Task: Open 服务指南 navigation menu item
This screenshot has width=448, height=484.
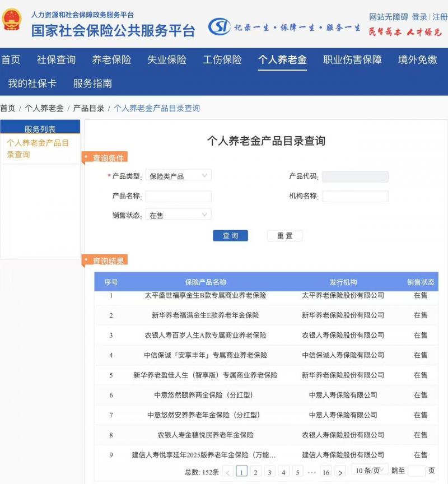Action: pyautogui.click(x=92, y=83)
